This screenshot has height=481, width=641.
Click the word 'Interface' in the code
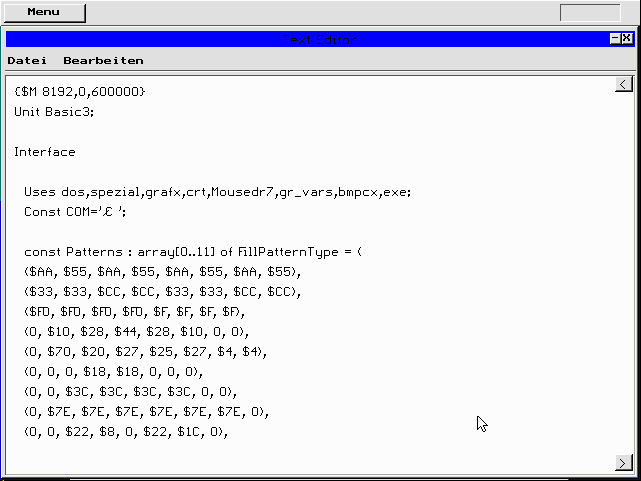pos(45,152)
